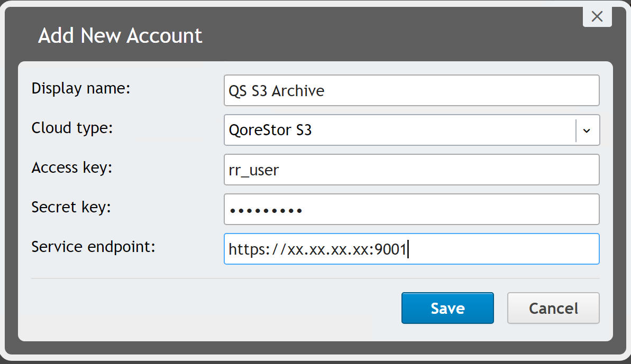Click the "Secret key:" label
The width and height of the screenshot is (631, 364).
71,207
